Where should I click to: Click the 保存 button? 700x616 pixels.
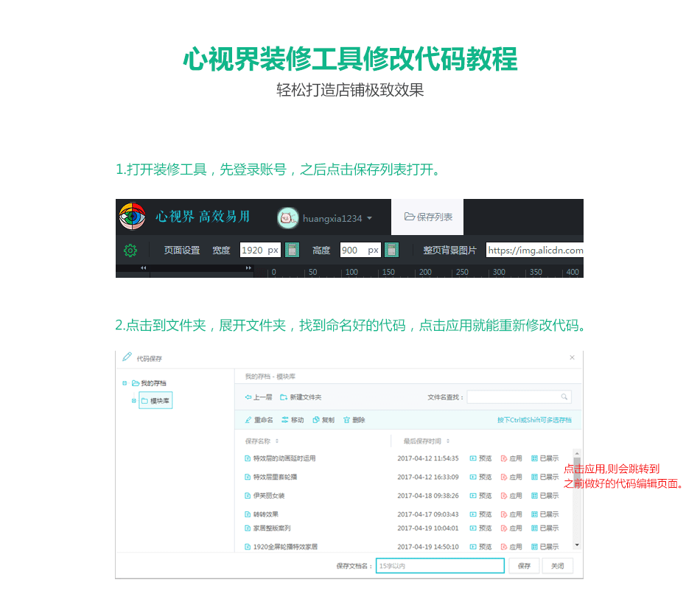[x=524, y=566]
